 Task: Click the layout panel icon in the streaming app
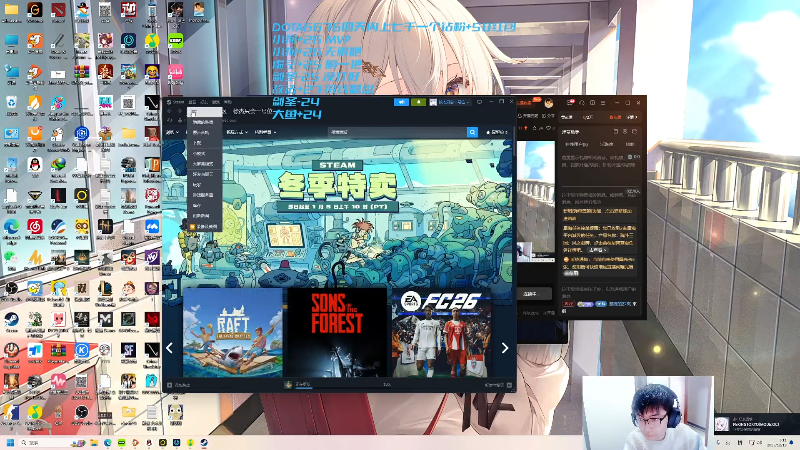592,103
